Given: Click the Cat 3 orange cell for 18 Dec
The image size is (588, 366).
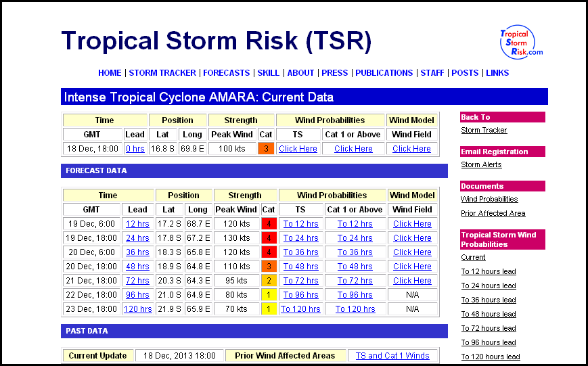Looking at the screenshot, I should 266,149.
